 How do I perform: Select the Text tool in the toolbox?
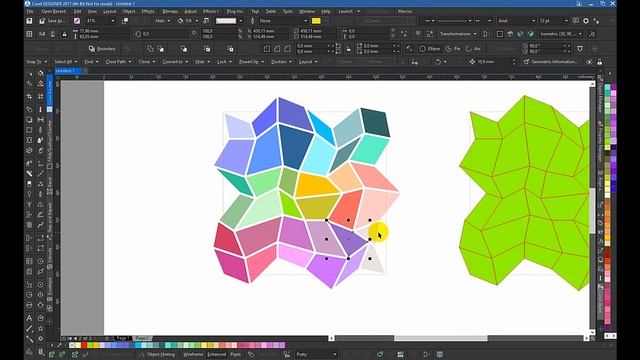29,318
